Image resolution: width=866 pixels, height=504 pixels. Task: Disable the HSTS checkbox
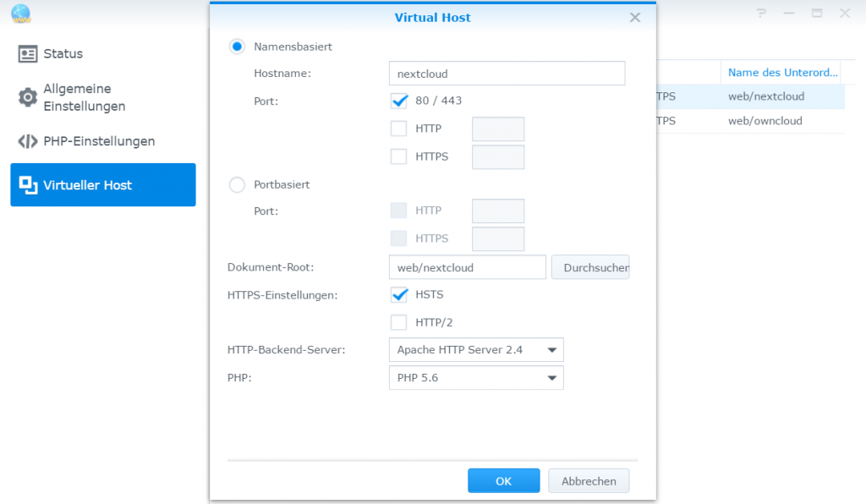click(398, 294)
